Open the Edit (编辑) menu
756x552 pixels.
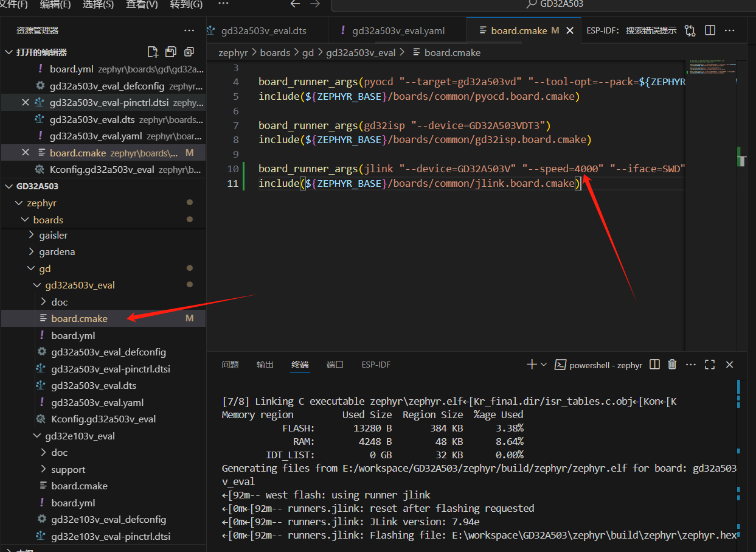[55, 4]
